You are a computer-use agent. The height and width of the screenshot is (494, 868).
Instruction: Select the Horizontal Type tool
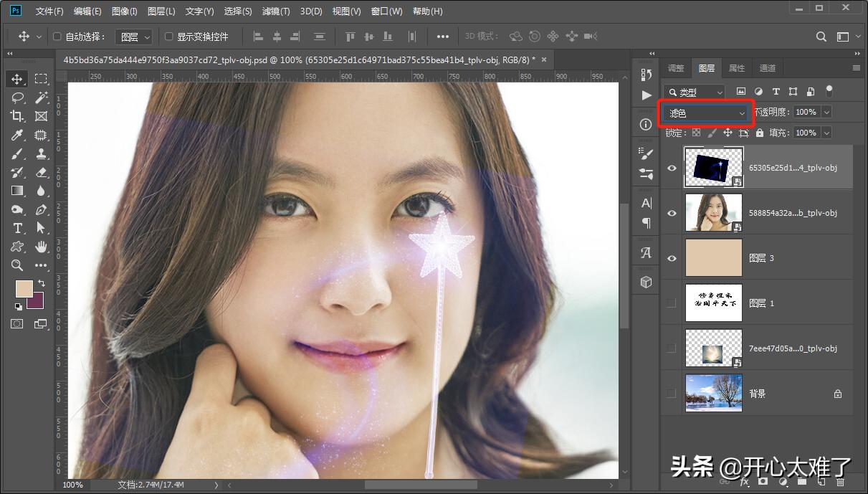pos(17,228)
